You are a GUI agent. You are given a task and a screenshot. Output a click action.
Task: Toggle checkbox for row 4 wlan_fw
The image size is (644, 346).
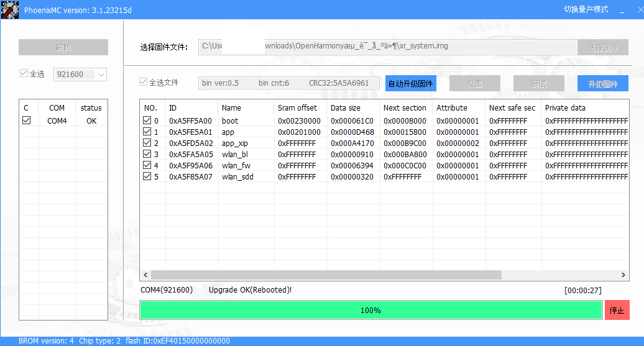pos(147,165)
